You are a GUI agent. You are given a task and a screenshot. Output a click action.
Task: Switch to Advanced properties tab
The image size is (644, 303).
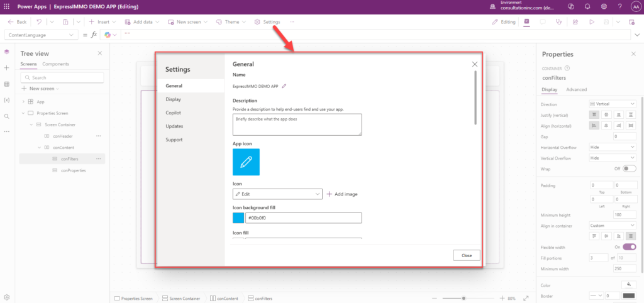pyautogui.click(x=576, y=89)
